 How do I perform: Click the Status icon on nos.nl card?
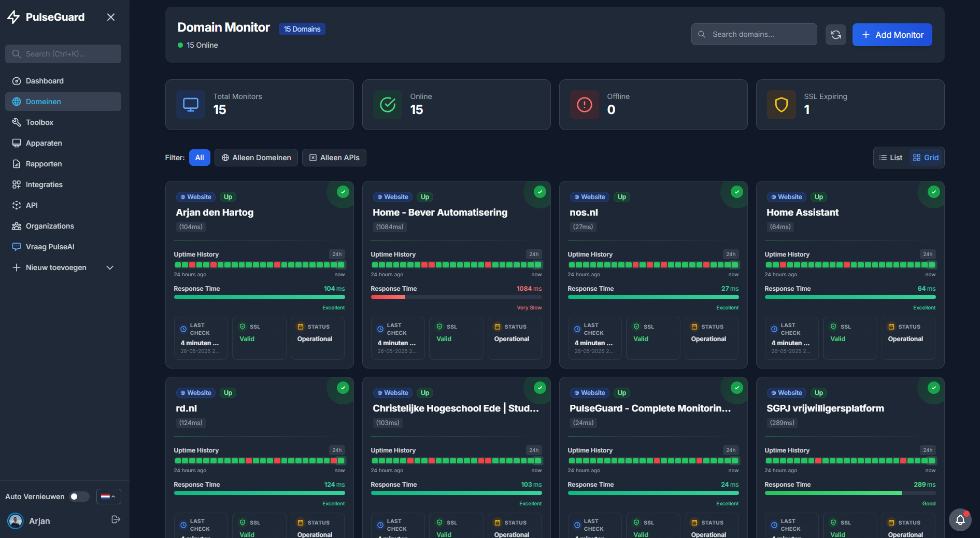[x=694, y=327]
